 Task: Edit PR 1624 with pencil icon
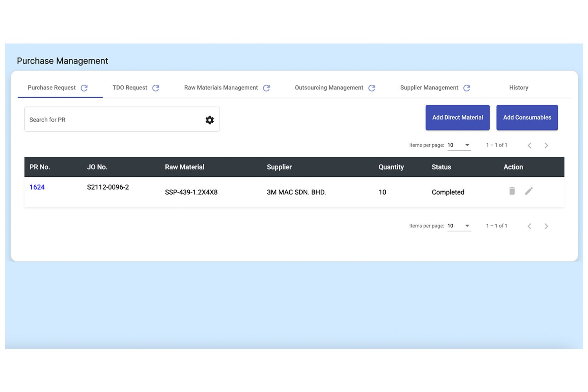click(x=529, y=191)
